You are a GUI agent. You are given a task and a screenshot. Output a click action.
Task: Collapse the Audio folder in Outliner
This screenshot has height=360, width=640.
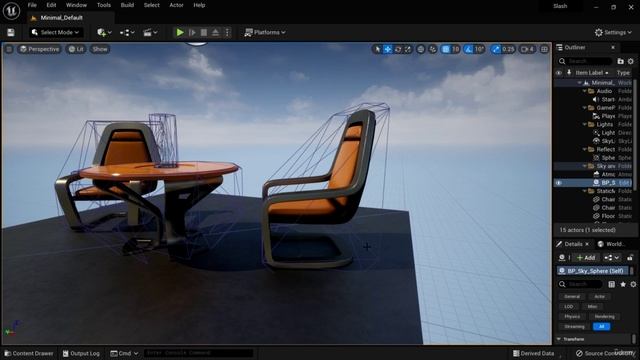coord(584,91)
